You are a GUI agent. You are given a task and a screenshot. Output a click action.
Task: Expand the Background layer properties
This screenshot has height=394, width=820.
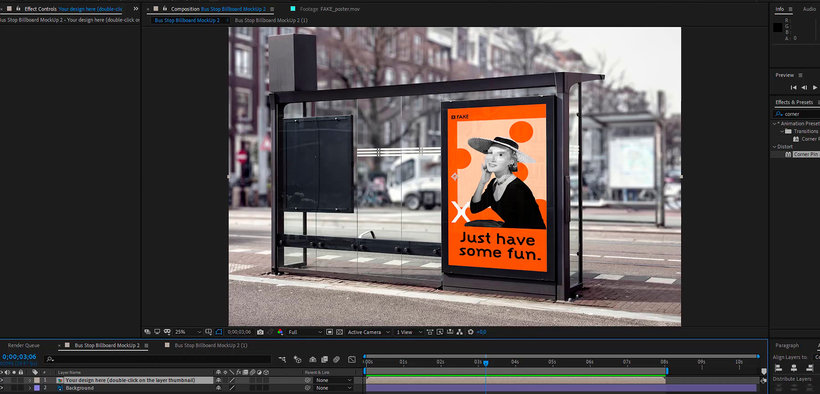point(30,388)
